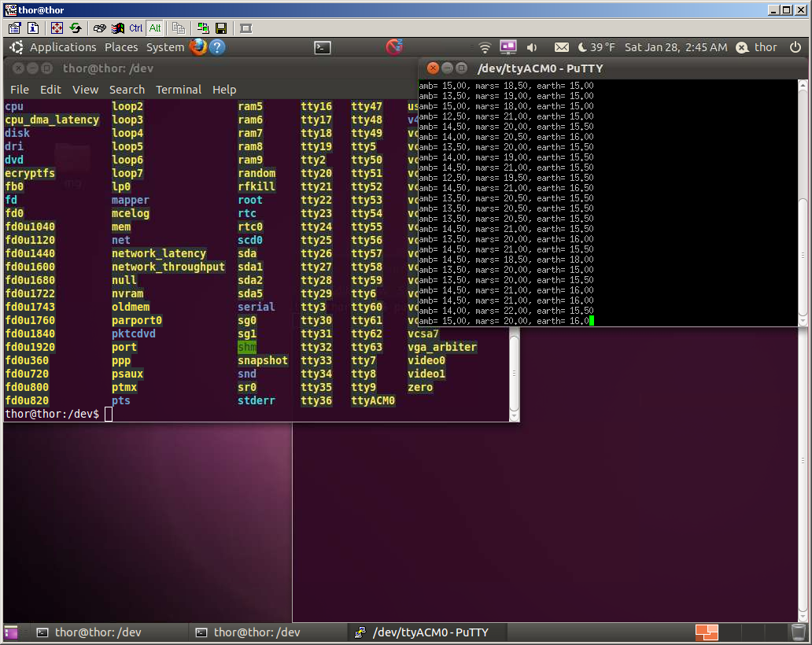Open the terminal Edit menu

(50, 90)
